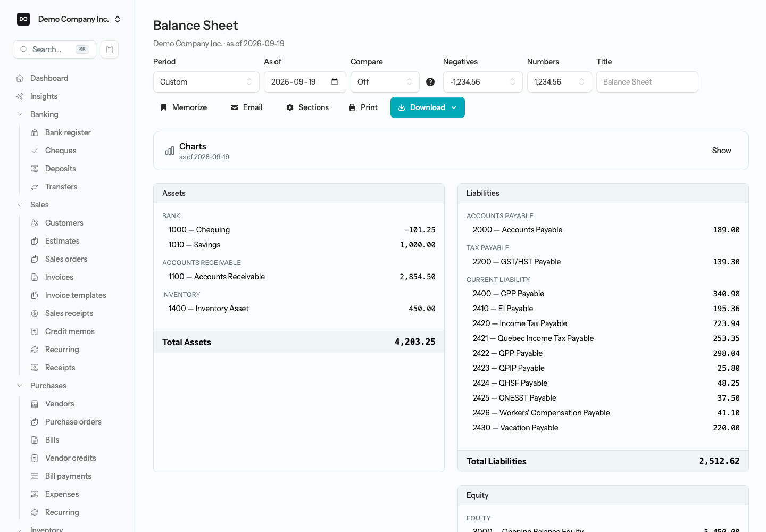Select the 2430 — Vacation Payable row
This screenshot has width=766, height=532.
point(603,428)
